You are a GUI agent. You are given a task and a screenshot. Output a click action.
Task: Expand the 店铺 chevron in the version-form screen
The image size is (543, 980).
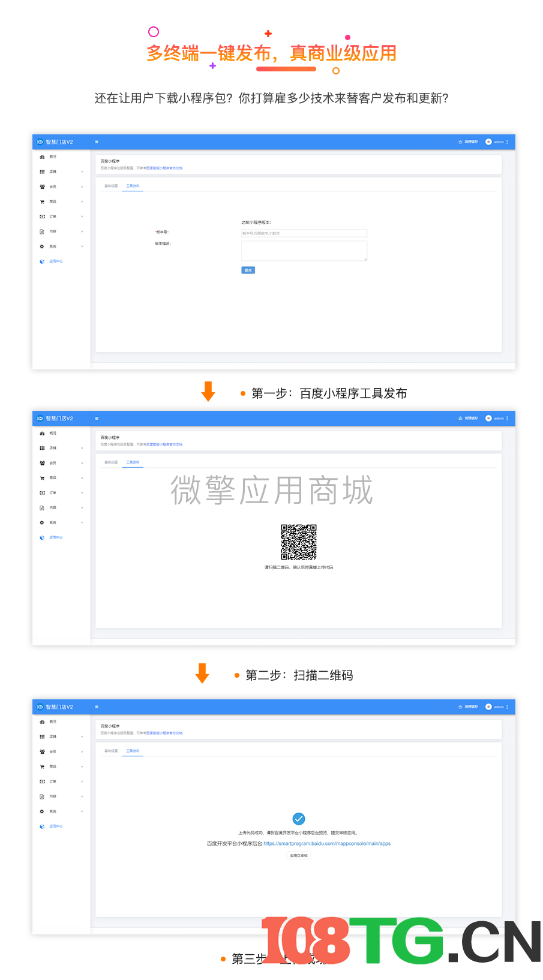click(x=82, y=172)
